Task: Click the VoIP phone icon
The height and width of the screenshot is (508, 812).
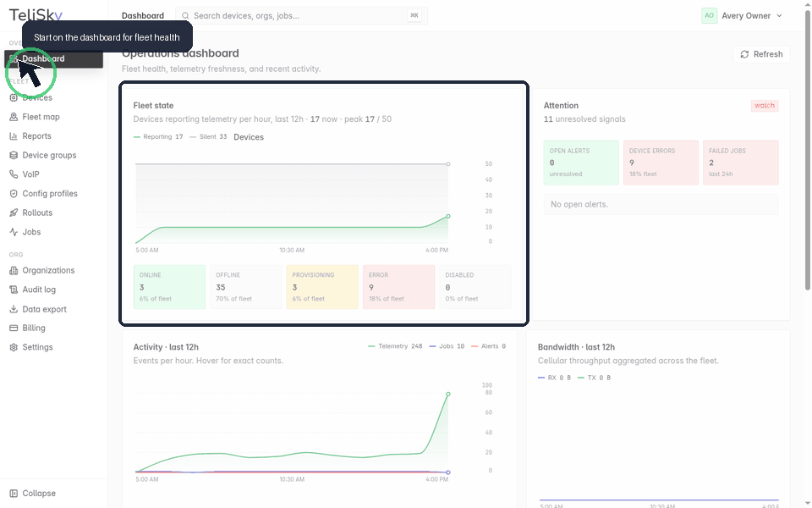Action: (14, 174)
